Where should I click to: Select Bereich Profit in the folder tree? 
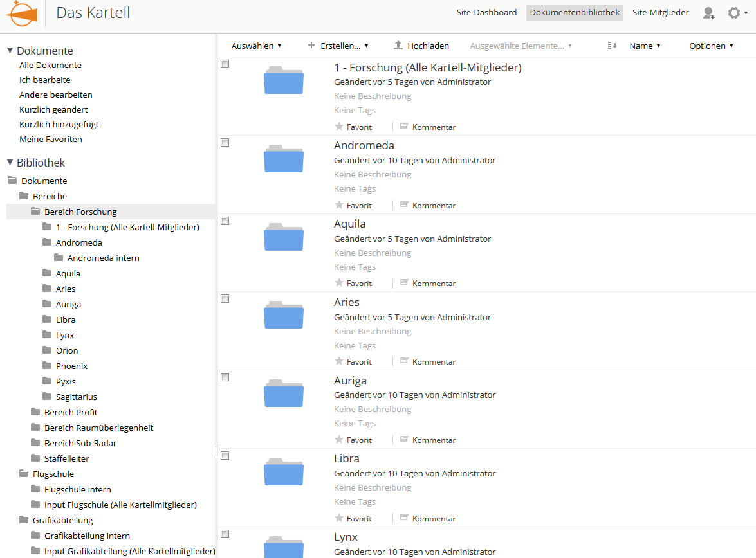[x=71, y=412]
